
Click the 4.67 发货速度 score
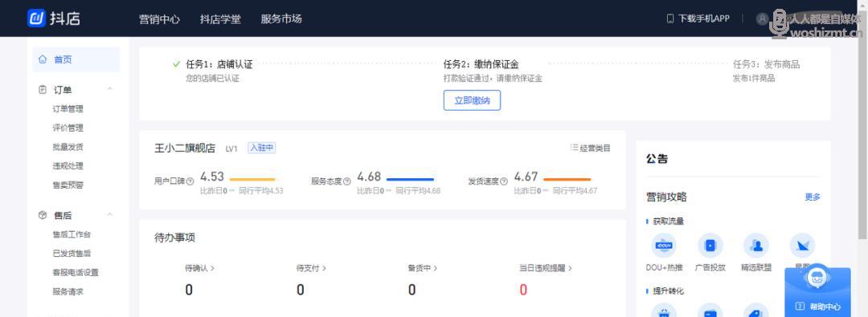526,177
